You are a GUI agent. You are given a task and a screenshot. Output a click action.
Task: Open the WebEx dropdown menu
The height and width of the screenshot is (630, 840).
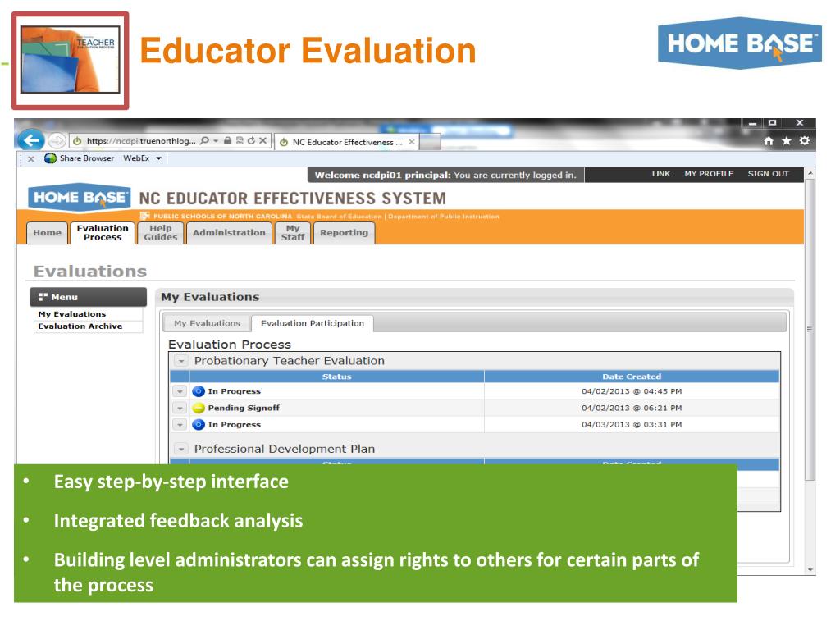click(158, 158)
